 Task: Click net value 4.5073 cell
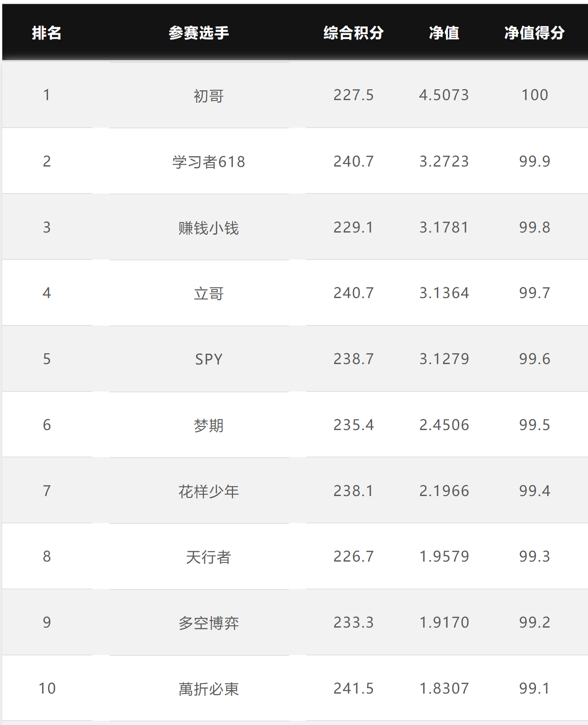pos(444,95)
